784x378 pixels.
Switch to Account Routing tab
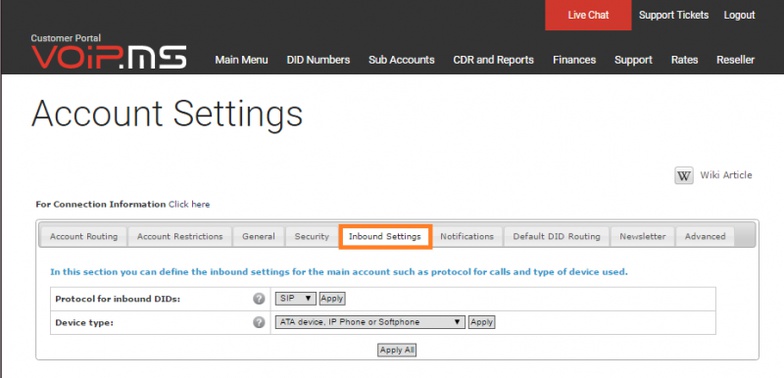pyautogui.click(x=84, y=236)
